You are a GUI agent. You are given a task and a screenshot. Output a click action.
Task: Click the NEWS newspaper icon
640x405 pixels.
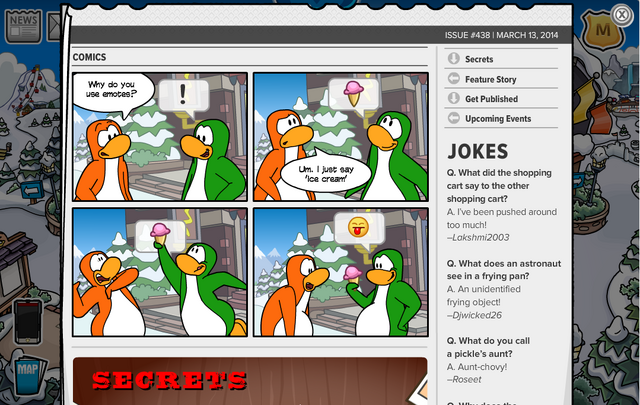pos(23,27)
